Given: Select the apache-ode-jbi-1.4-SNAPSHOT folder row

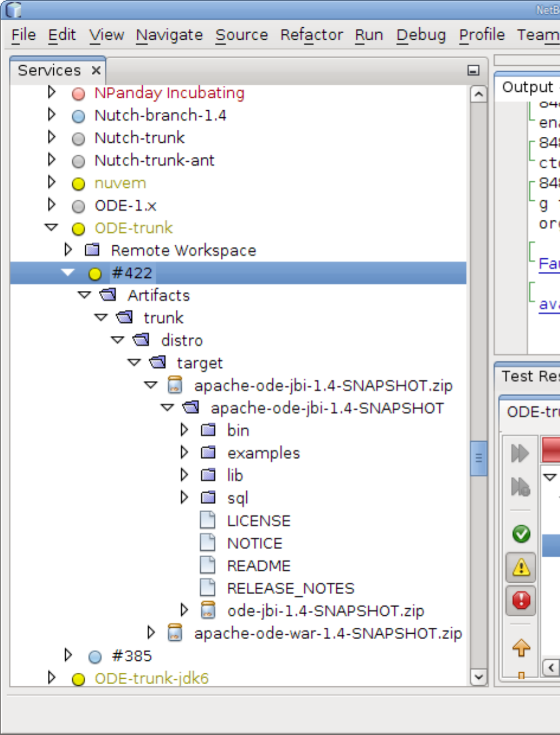Looking at the screenshot, I should click(327, 408).
